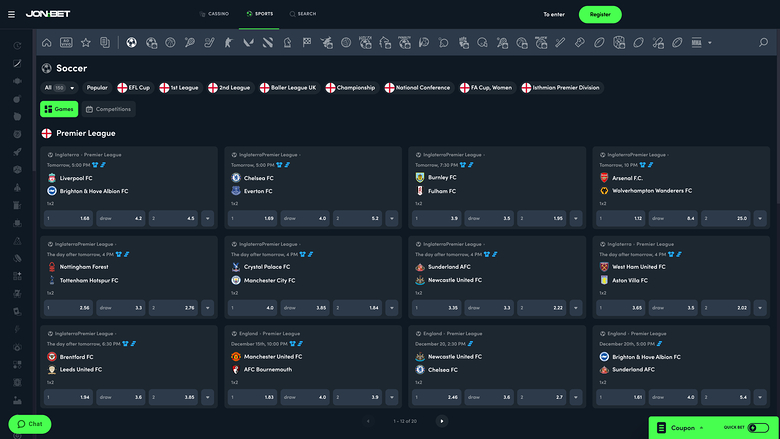Click the To enter login link
The width and height of the screenshot is (780, 439).
pos(553,14)
